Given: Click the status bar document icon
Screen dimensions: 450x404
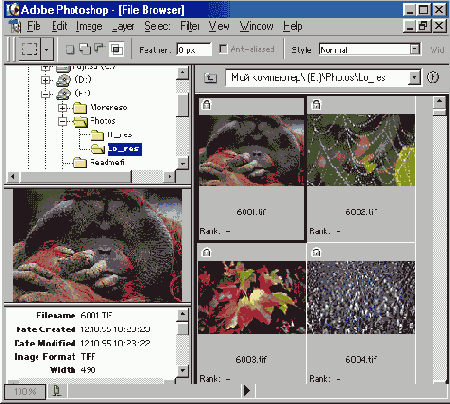Looking at the screenshot, I should (57, 391).
